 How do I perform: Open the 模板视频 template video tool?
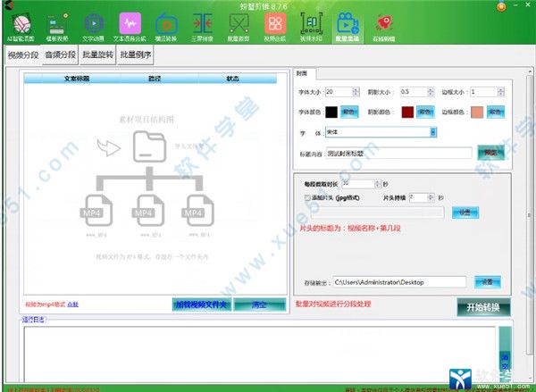[x=57, y=28]
